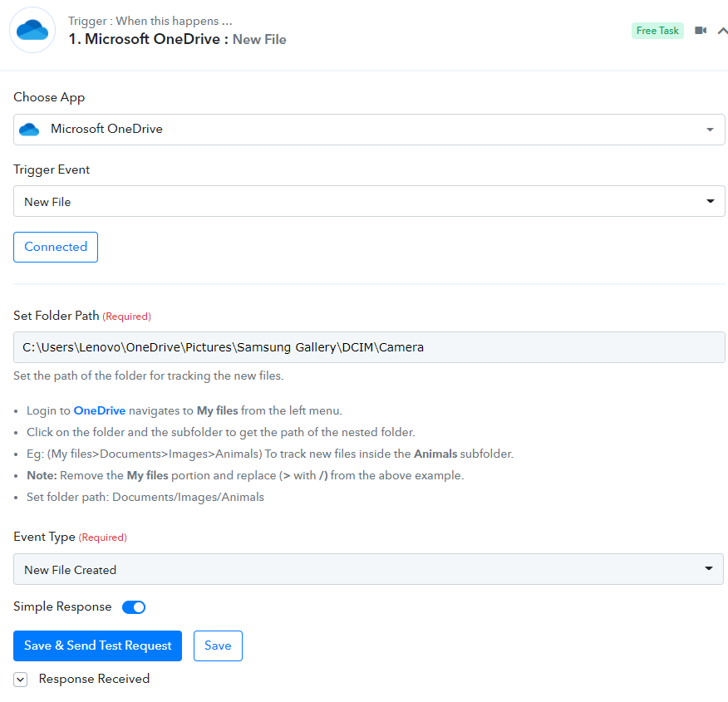Click the 'Choose App' label
728x702 pixels.
(49, 97)
